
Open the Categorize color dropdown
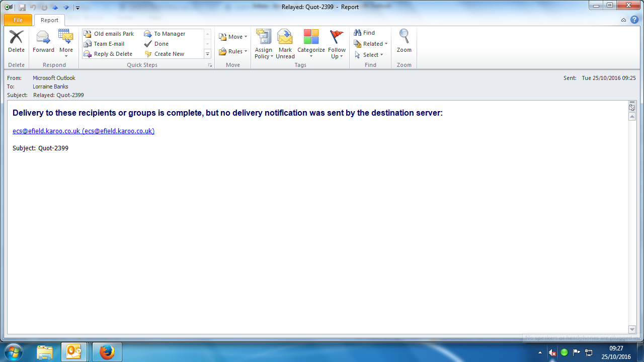click(311, 43)
